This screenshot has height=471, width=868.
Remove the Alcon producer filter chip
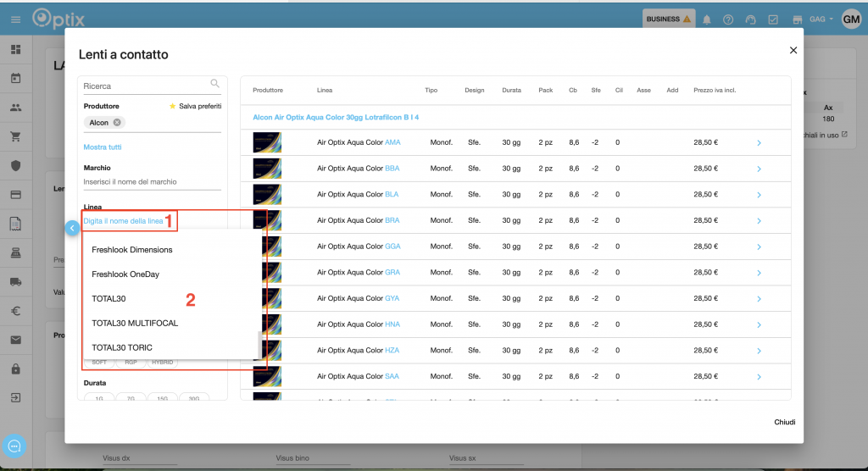coord(117,123)
